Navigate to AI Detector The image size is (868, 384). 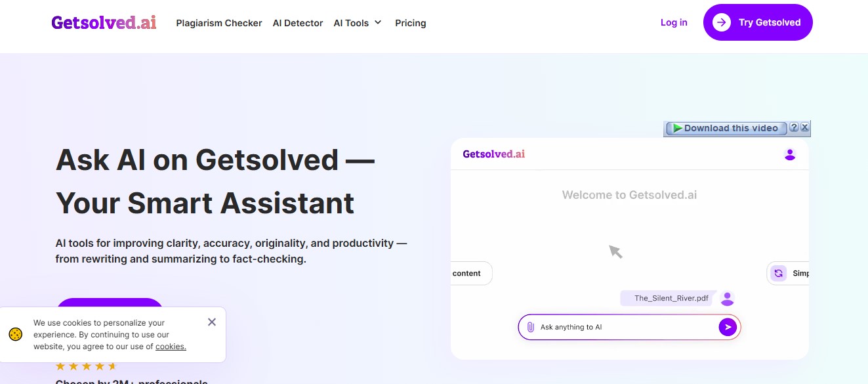298,22
